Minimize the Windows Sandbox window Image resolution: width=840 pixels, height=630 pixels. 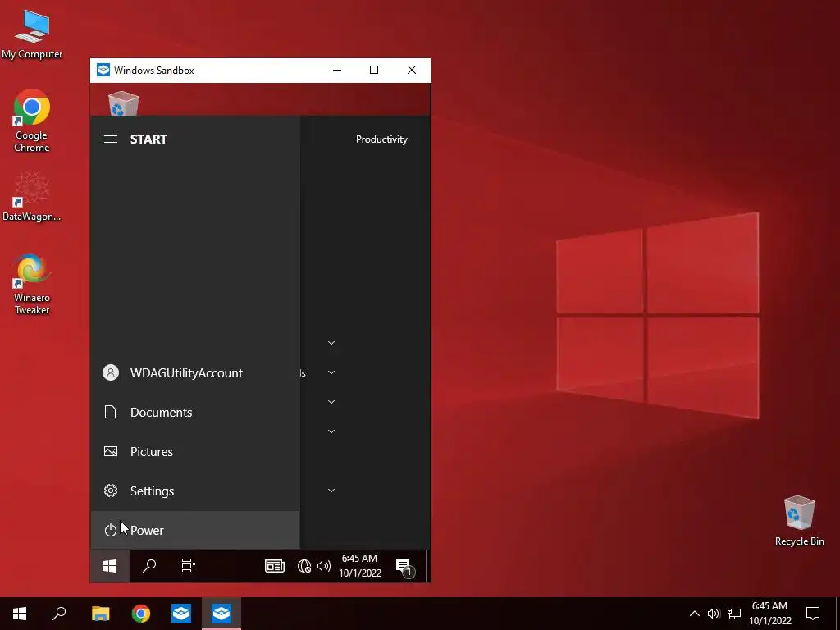337,71
